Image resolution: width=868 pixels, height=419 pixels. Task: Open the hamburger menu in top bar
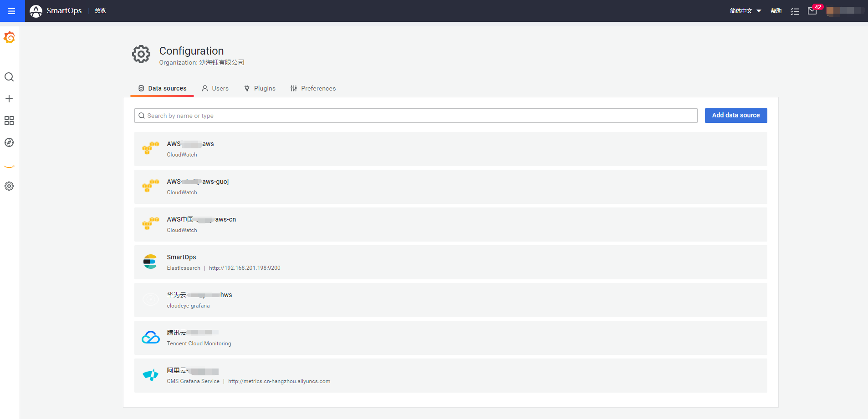click(x=12, y=11)
